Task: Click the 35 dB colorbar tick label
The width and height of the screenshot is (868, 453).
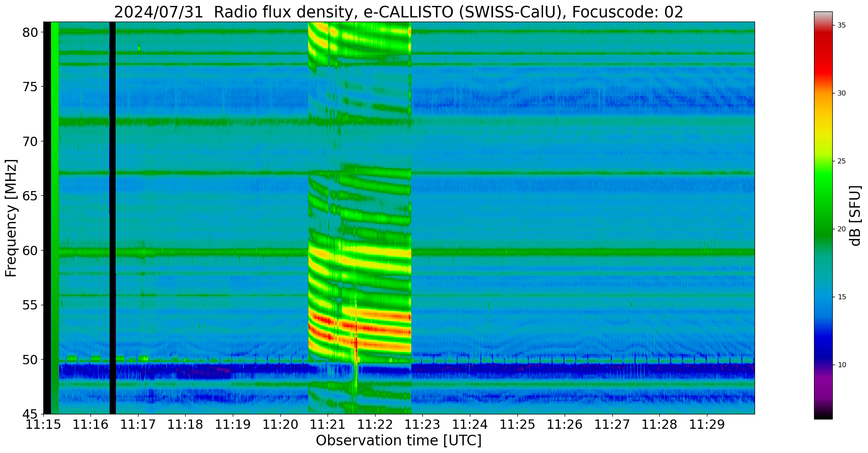Action: point(842,25)
